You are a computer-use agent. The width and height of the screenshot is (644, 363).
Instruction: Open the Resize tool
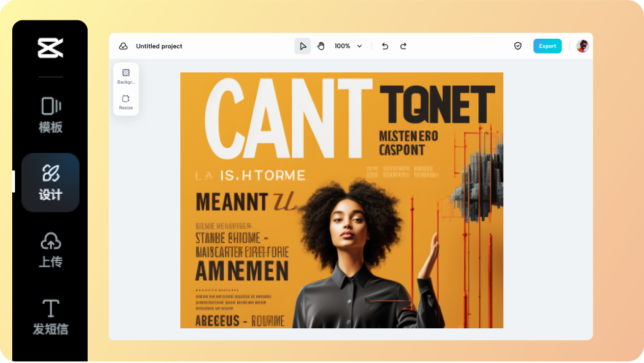point(126,102)
